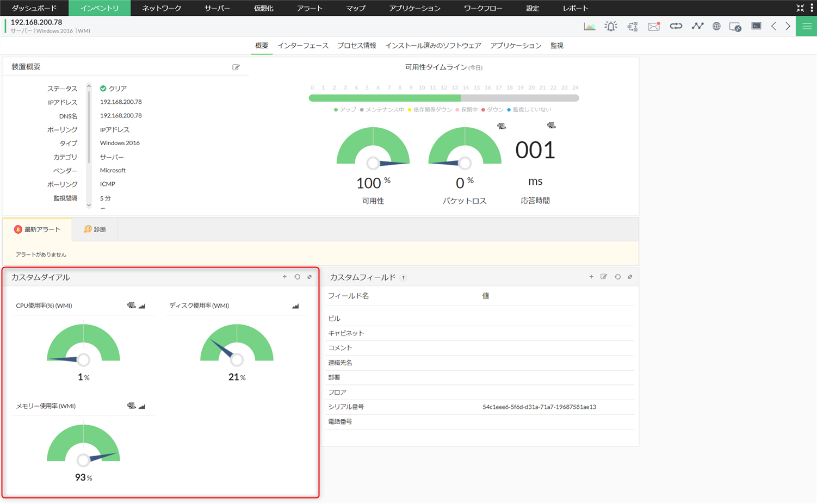
Task: Open the vertical three-dot menu
Action: click(812, 8)
